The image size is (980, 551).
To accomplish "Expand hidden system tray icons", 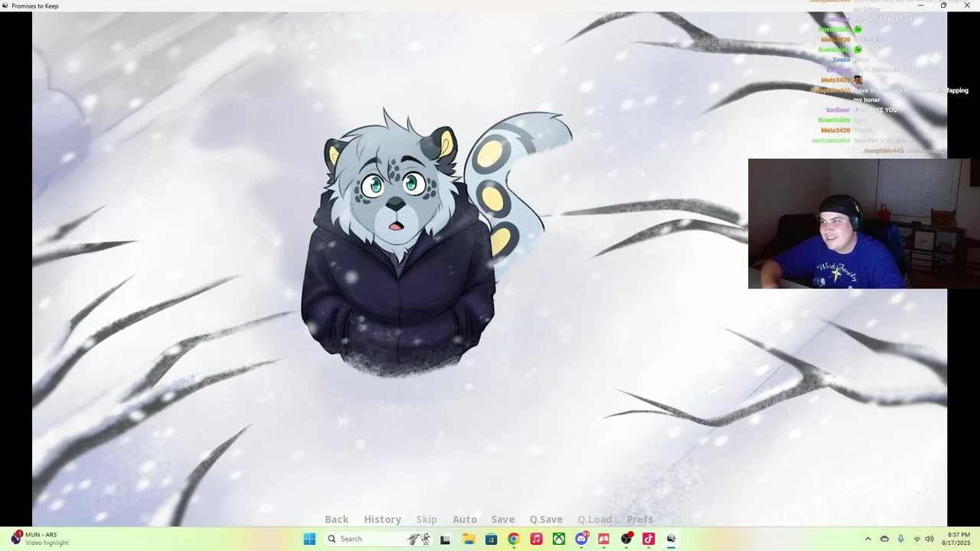I will 867,539.
